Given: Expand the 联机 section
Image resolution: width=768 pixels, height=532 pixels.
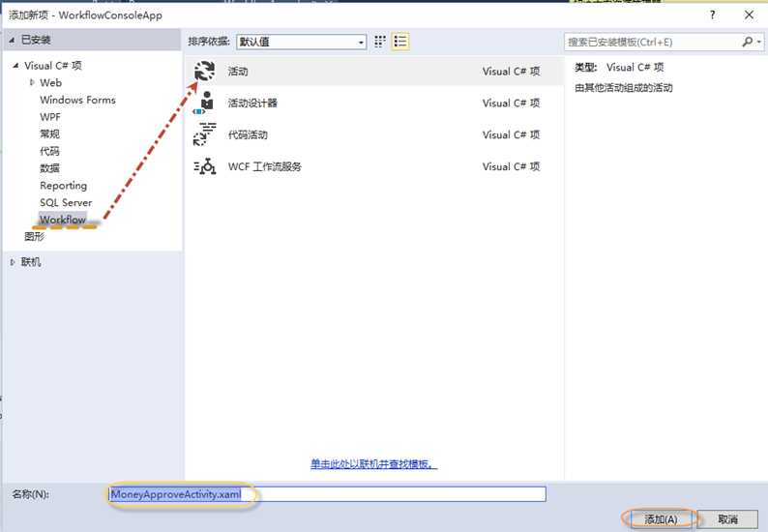Looking at the screenshot, I should click(x=13, y=262).
